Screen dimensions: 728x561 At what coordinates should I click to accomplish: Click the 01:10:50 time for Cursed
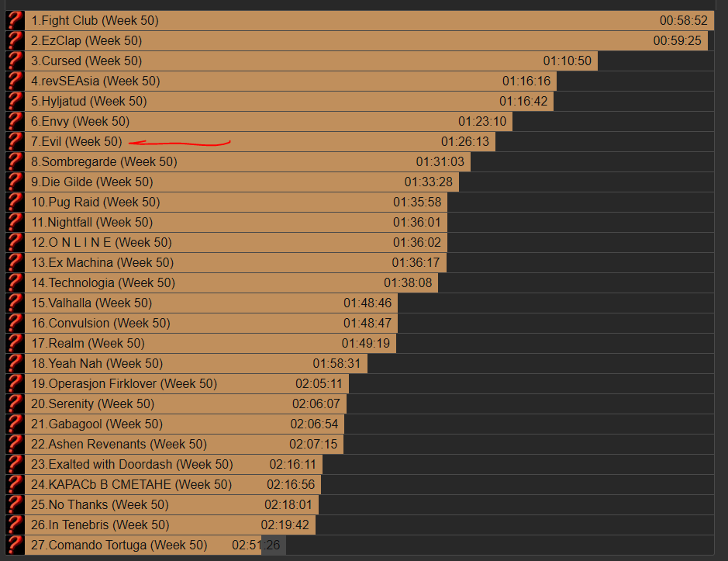point(567,61)
